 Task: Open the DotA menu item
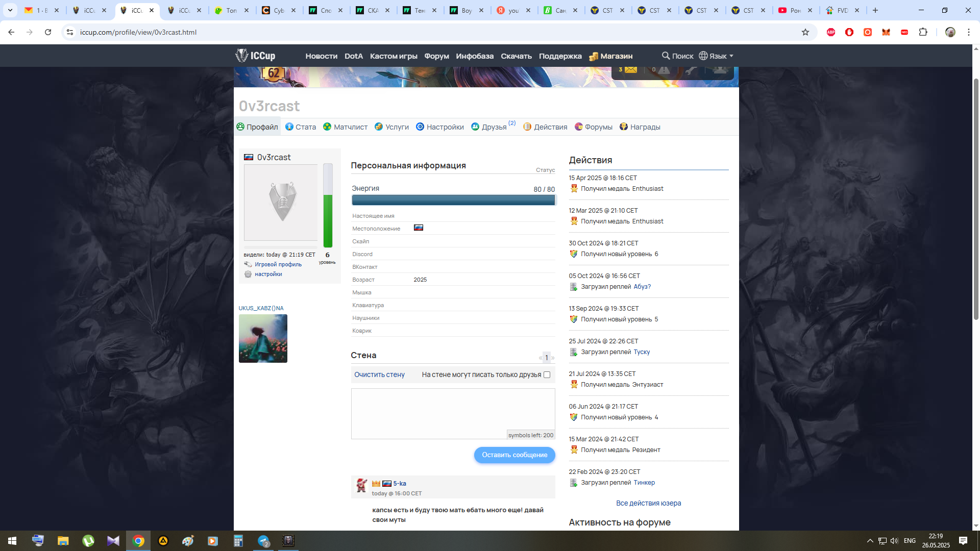tap(354, 56)
